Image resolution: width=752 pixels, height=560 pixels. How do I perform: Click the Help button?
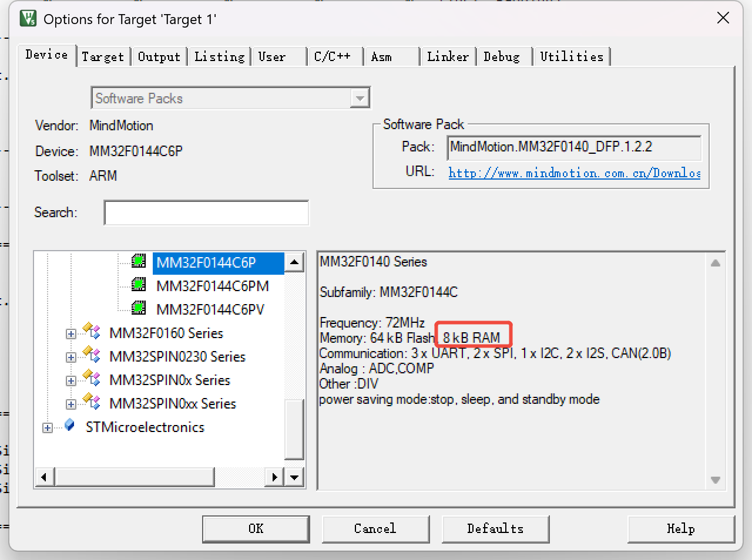tap(681, 529)
